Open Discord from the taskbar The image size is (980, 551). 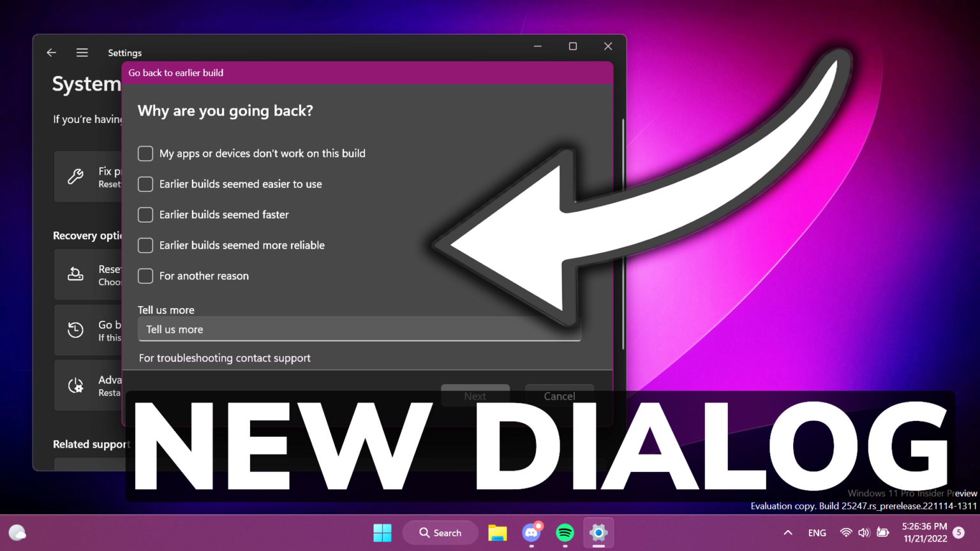point(531,533)
